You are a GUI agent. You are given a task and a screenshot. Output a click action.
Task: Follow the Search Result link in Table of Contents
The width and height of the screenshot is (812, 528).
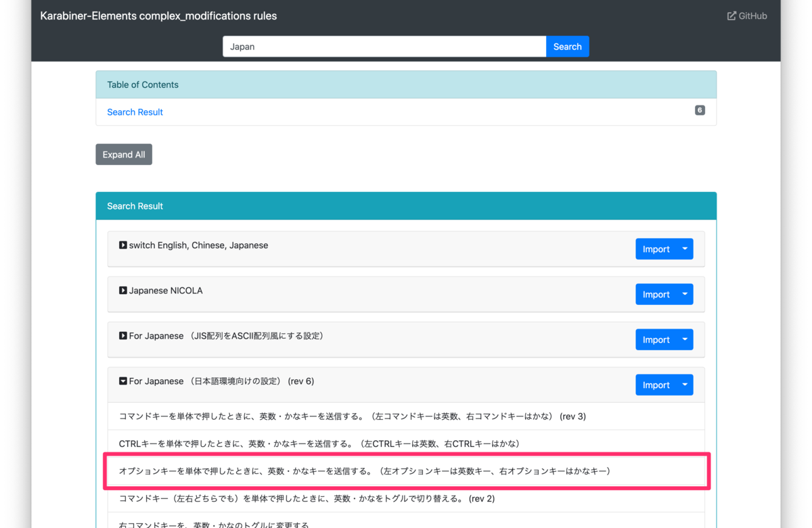click(x=135, y=112)
